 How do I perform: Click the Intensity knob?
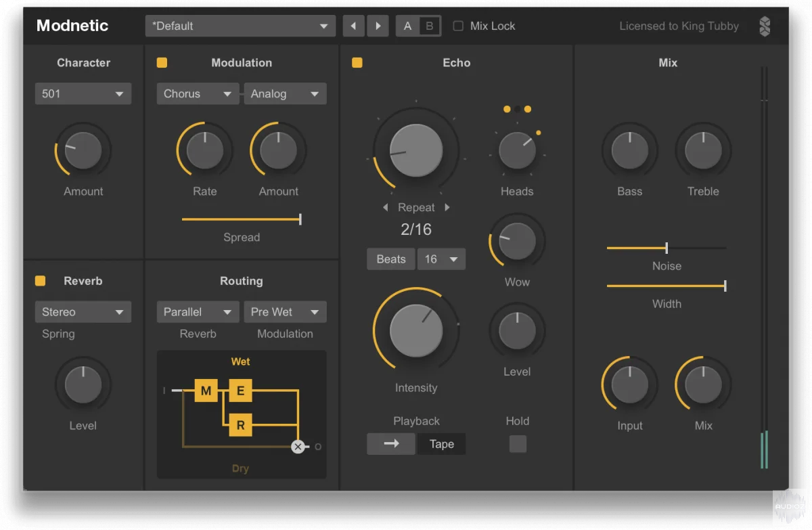[x=416, y=330]
